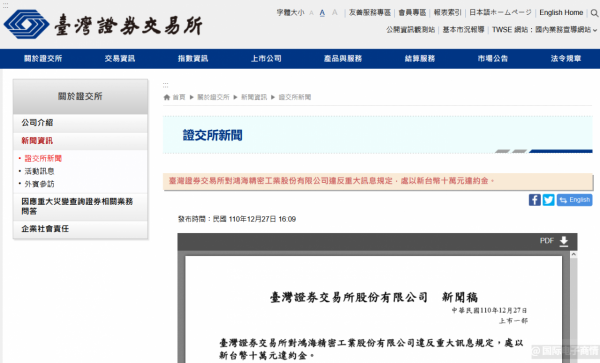600x363 pixels.
Task: Open the English Home link
Action: pos(561,13)
